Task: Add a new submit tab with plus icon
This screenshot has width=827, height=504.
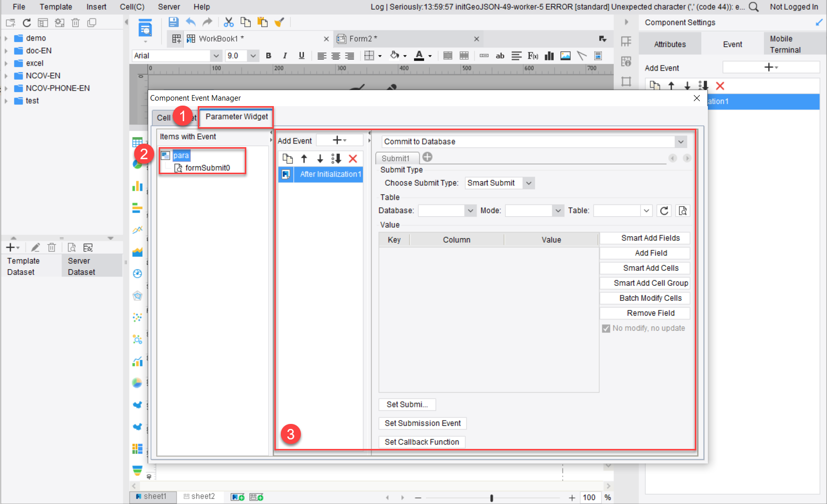Action: [428, 157]
